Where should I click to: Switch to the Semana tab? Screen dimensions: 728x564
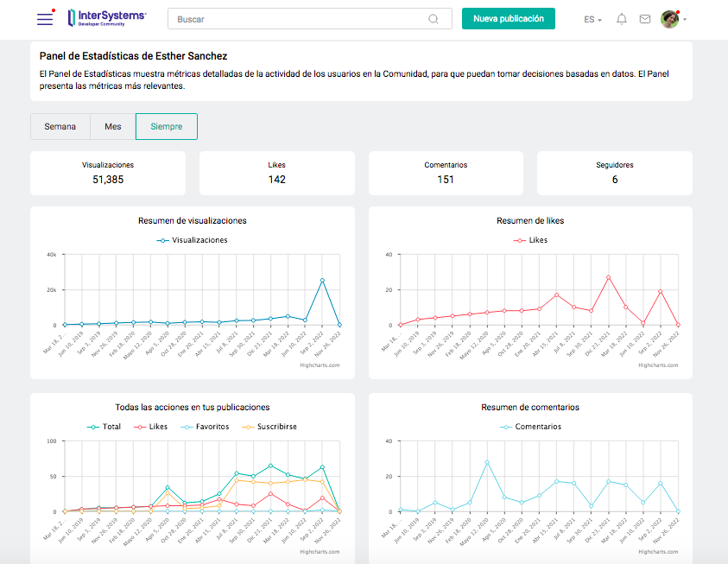pos(60,126)
